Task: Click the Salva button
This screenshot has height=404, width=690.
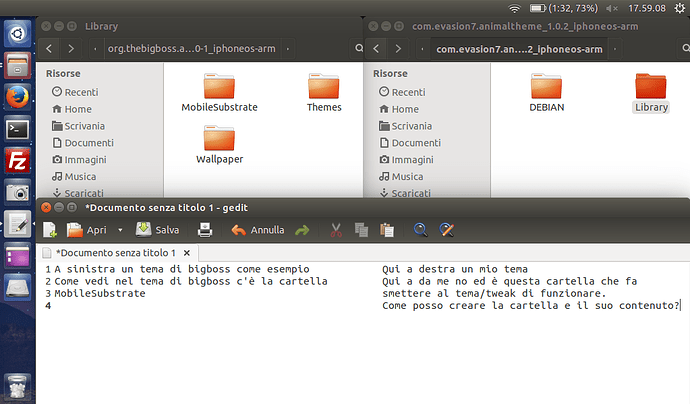Action: point(157,230)
